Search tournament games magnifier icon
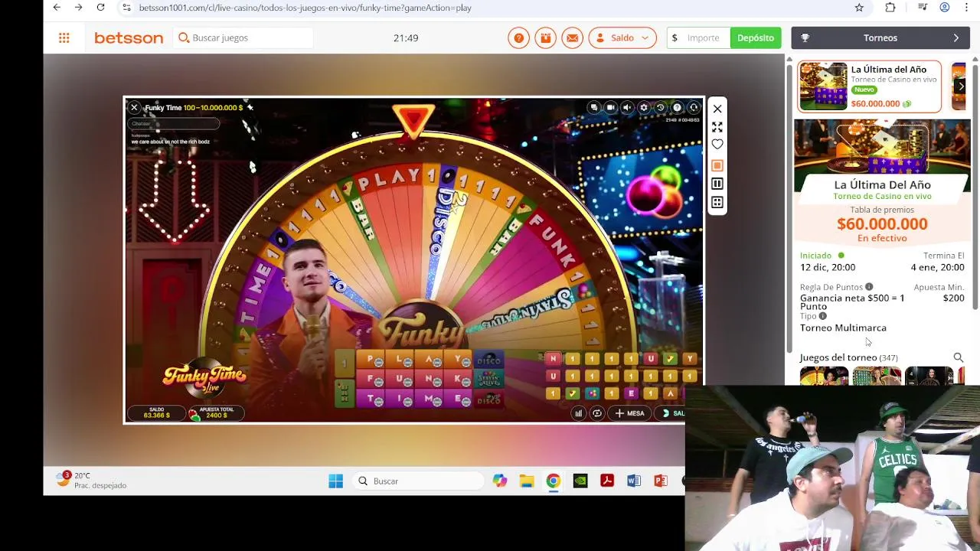 [958, 357]
